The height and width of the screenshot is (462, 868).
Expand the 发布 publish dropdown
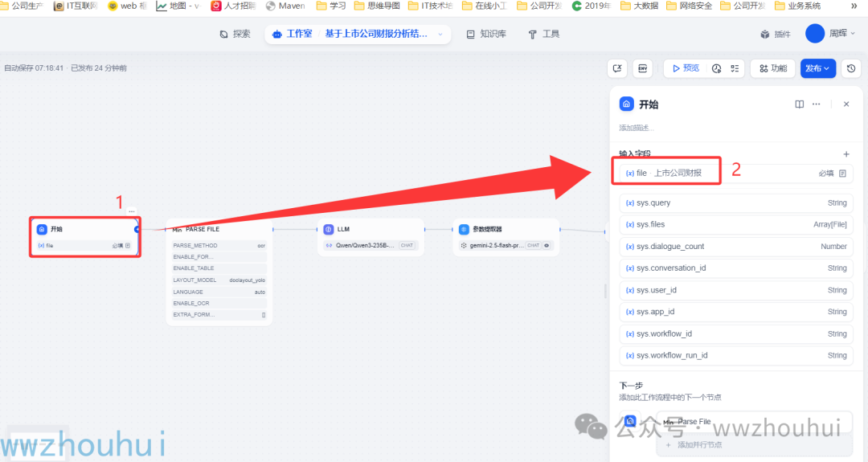click(817, 68)
